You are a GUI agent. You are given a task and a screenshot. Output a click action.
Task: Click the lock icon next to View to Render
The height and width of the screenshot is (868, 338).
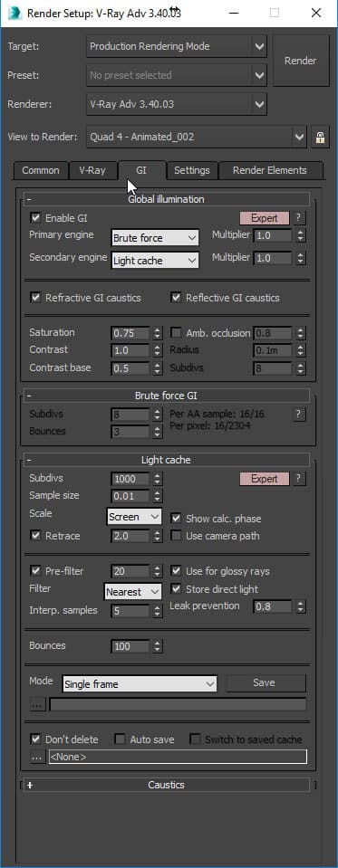point(319,138)
